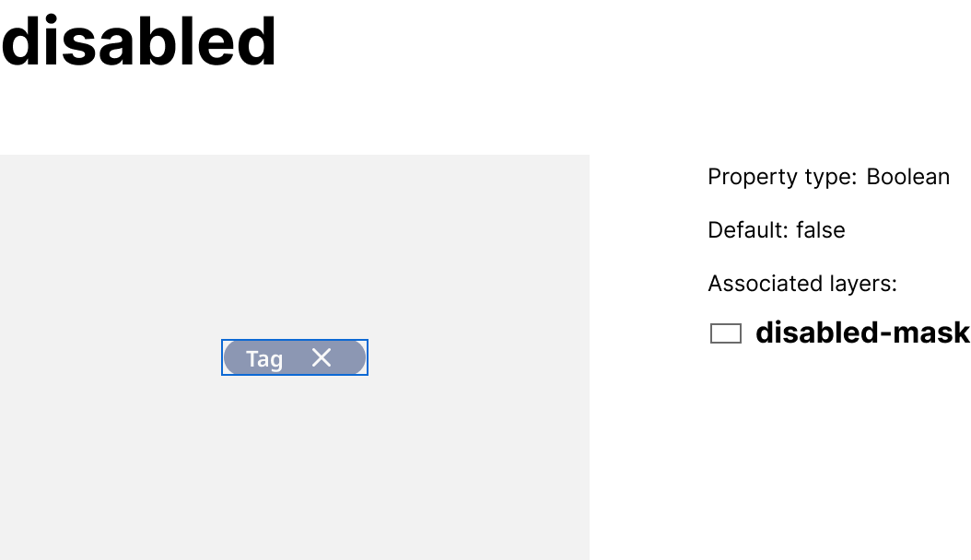Select the disabled-mask layer name
The width and height of the screenshot is (971, 560).
861,332
